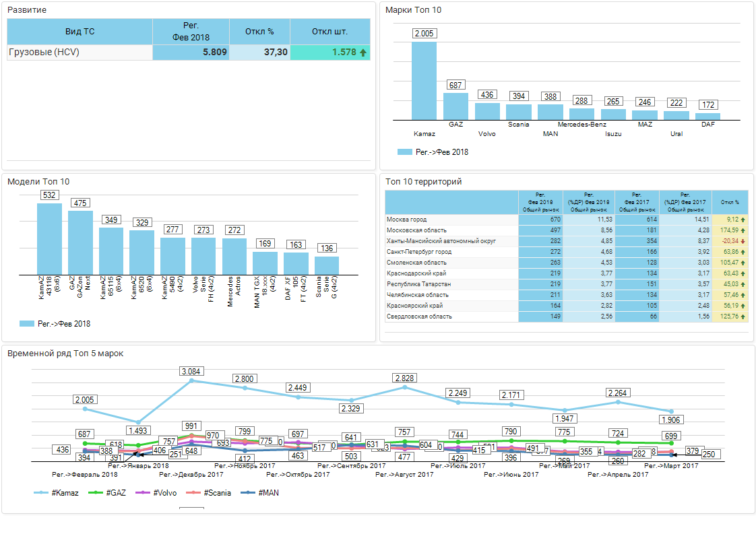
Task: Click the green up arrow beside 1.578
Action: [x=363, y=53]
